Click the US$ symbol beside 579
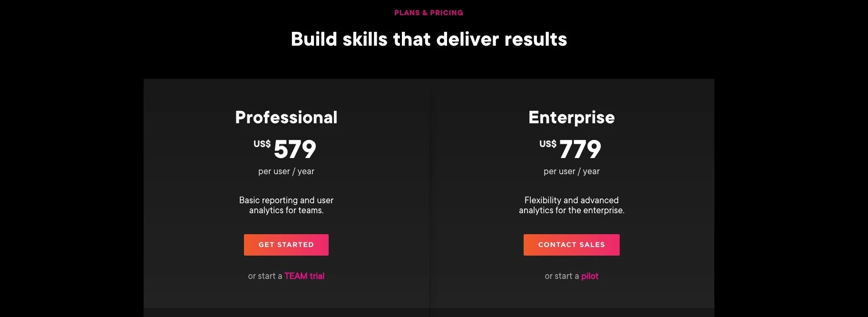 pos(262,144)
